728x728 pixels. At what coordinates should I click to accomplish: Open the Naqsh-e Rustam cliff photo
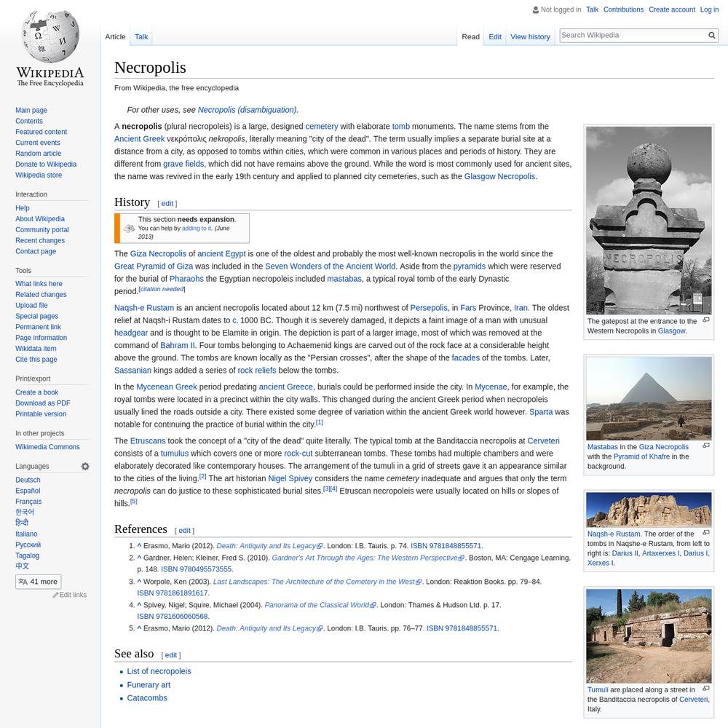pos(648,510)
